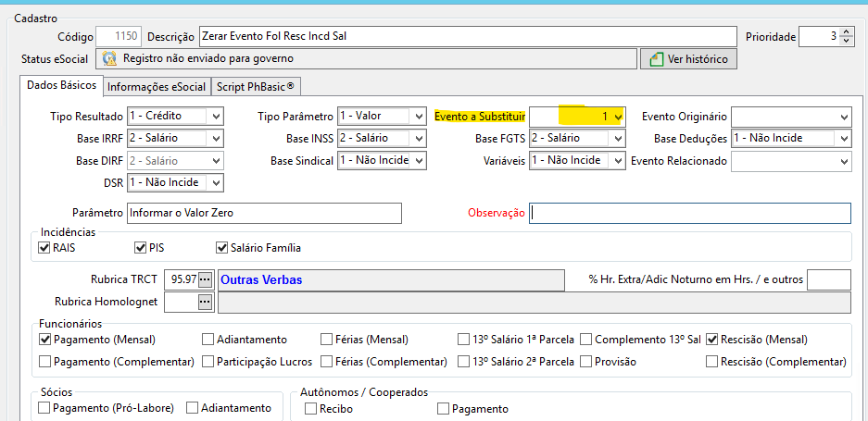
Task: Uncheck the PIS incidence checkbox
Action: [x=141, y=248]
